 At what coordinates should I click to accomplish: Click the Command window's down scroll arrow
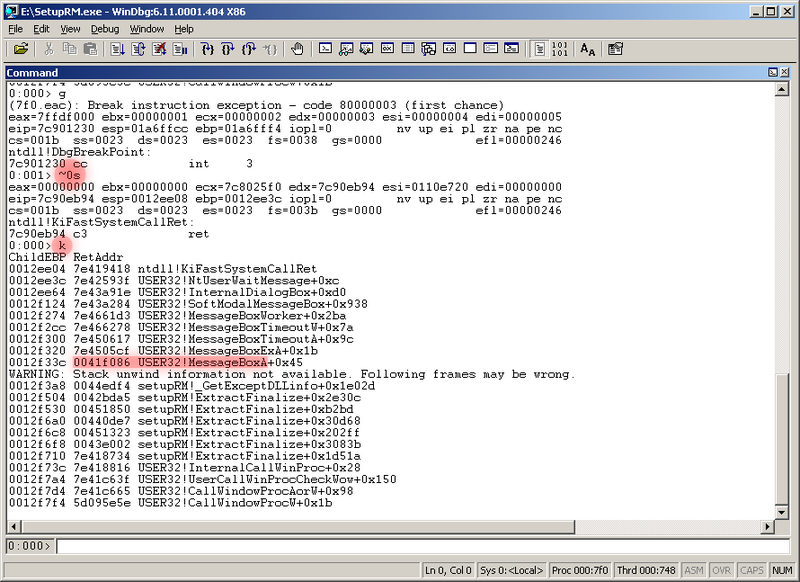point(782,512)
